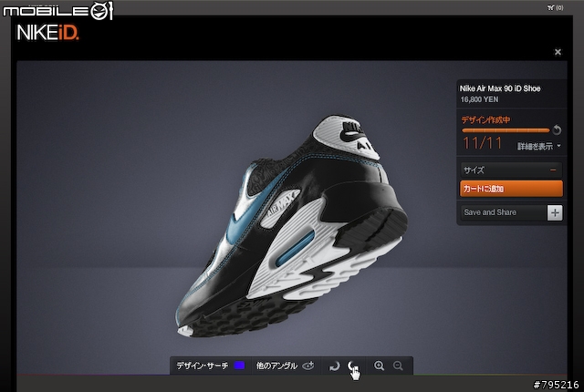Click the orange カートに追加 button
The width and height of the screenshot is (584, 392).
tap(511, 189)
